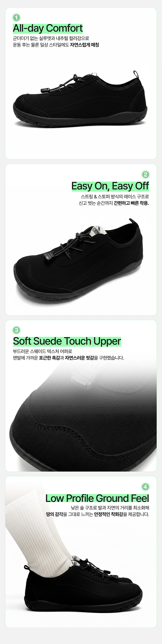Click the bold text 포근한 촉감
Screen dimensions: 162x644
49,358
